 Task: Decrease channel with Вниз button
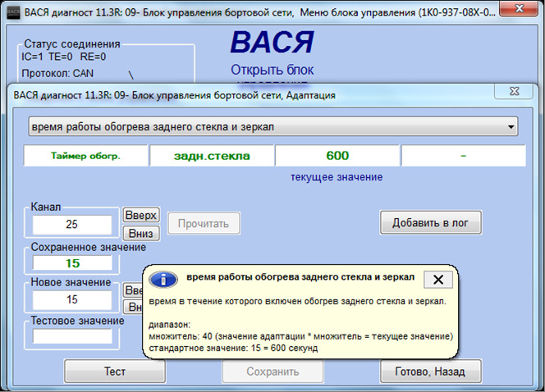tap(141, 234)
